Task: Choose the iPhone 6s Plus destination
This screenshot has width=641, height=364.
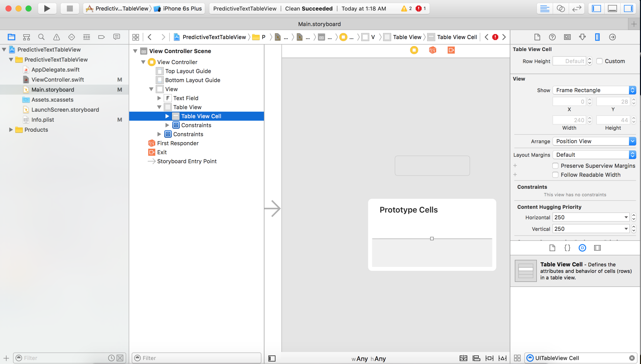Action: [x=178, y=8]
